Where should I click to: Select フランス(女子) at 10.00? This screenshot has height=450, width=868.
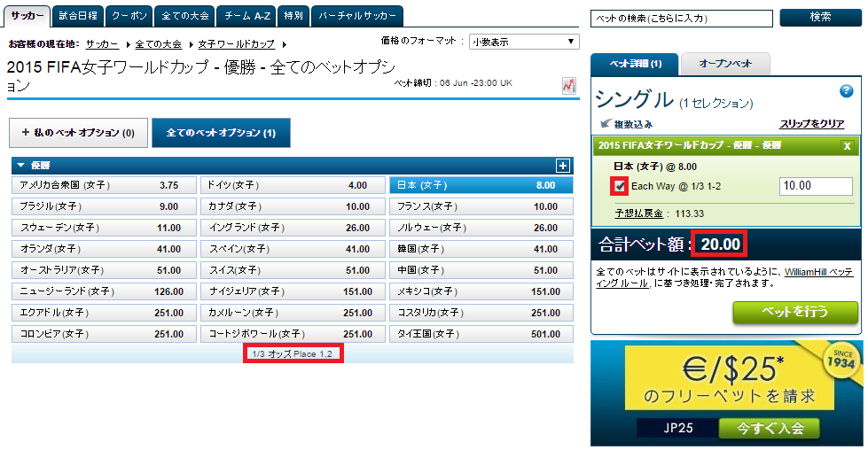pyautogui.click(x=481, y=206)
